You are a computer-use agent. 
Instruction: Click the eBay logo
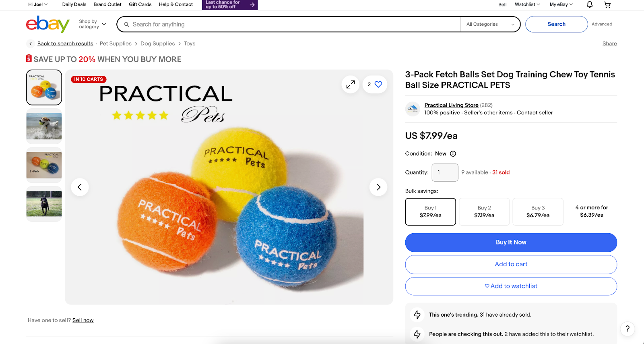47,24
